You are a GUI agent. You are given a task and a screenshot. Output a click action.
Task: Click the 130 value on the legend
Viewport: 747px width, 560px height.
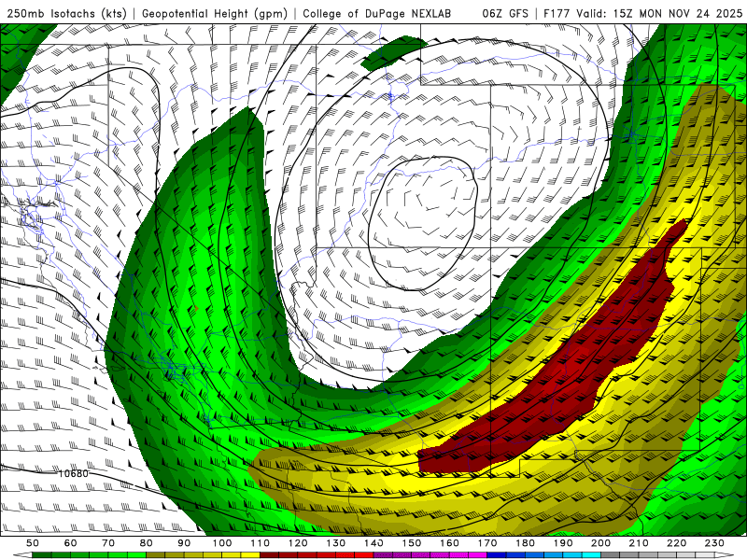point(336,543)
